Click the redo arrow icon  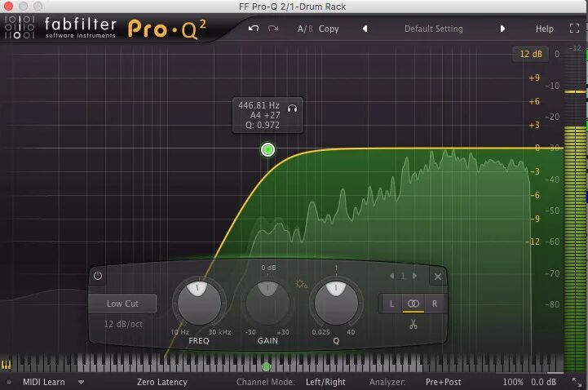tap(273, 29)
